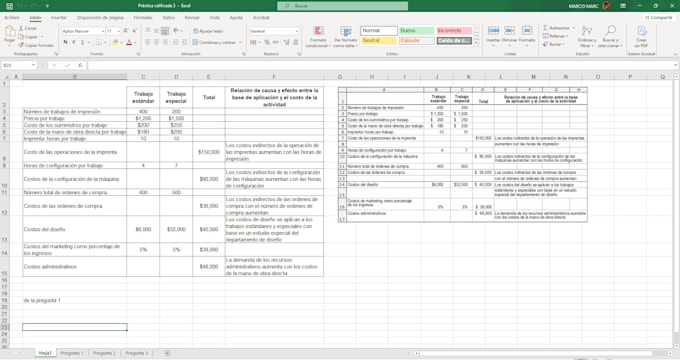Click the Name Box cell reference
The height and width of the screenshot is (360, 680).
pyautogui.click(x=19, y=65)
